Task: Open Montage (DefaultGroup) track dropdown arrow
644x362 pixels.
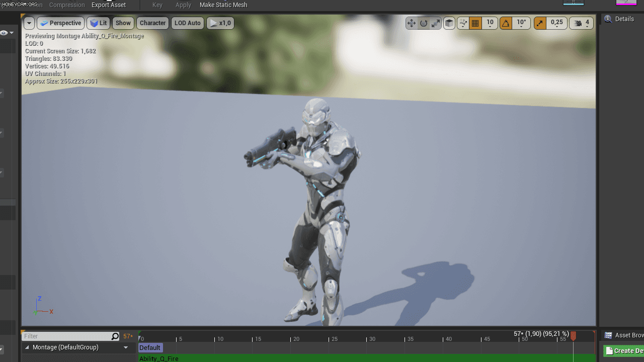Action: (126, 347)
